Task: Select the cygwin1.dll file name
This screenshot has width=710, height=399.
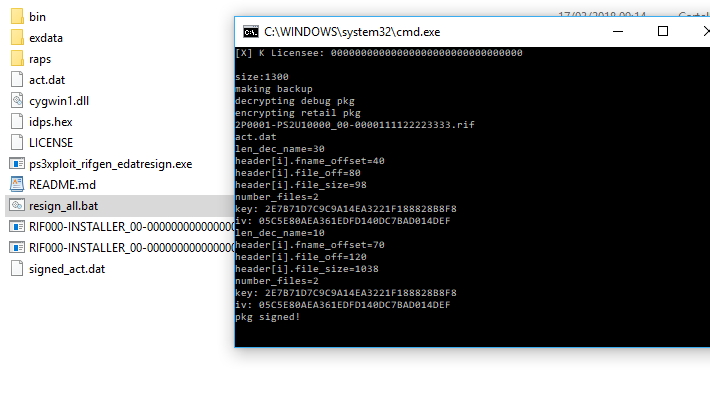Action: 59,101
